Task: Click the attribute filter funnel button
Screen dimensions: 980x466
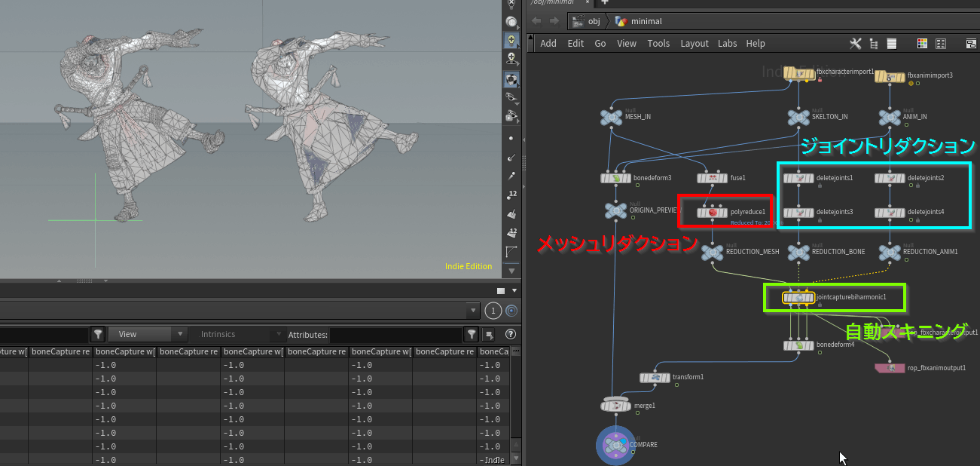Action: [x=472, y=334]
